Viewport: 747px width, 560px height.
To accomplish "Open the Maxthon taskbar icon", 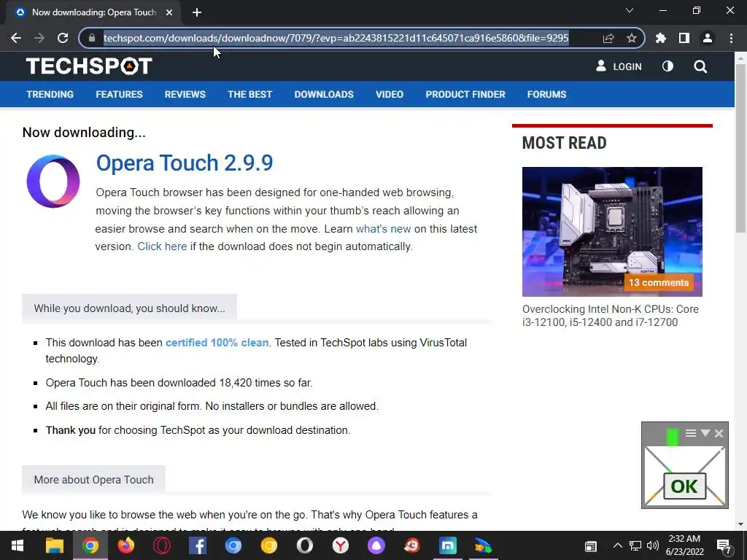I will click(447, 545).
